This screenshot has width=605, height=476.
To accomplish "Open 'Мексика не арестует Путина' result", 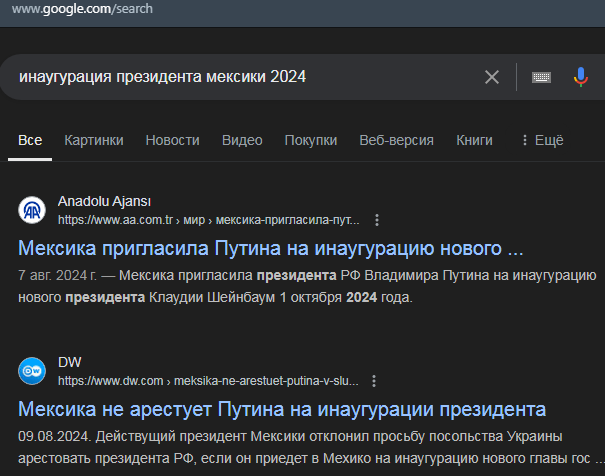I will (282, 409).
